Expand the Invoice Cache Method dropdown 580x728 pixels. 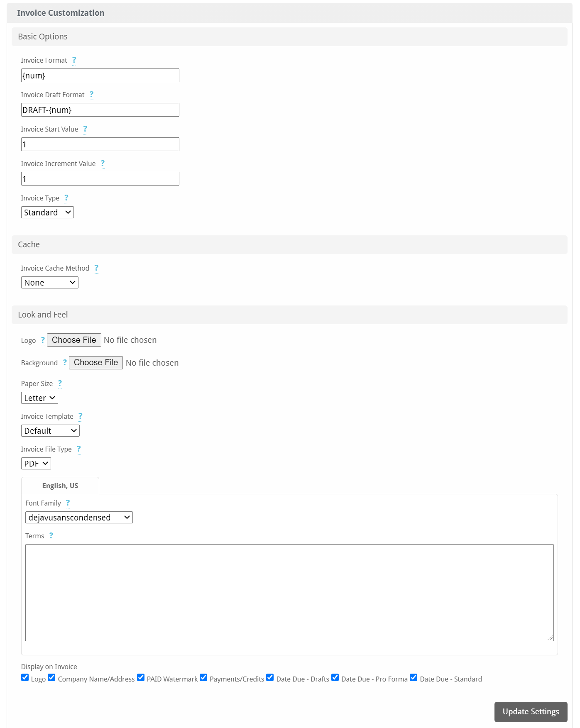point(50,283)
